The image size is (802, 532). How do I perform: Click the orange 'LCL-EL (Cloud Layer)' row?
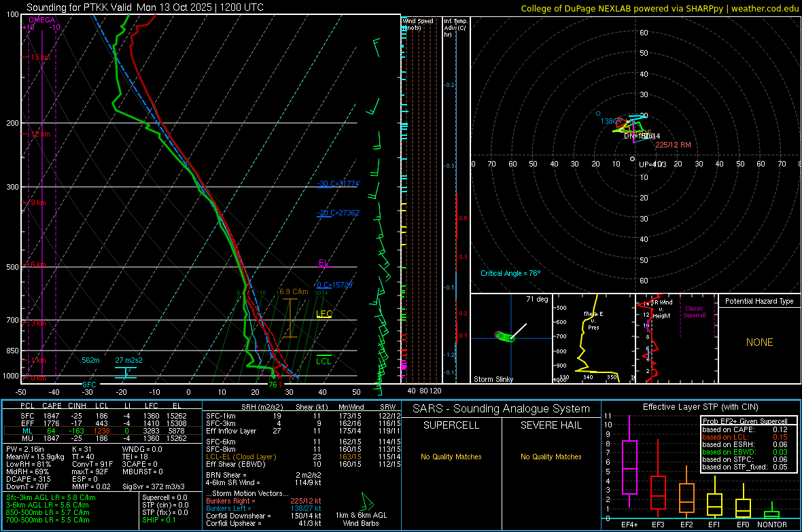click(303, 457)
